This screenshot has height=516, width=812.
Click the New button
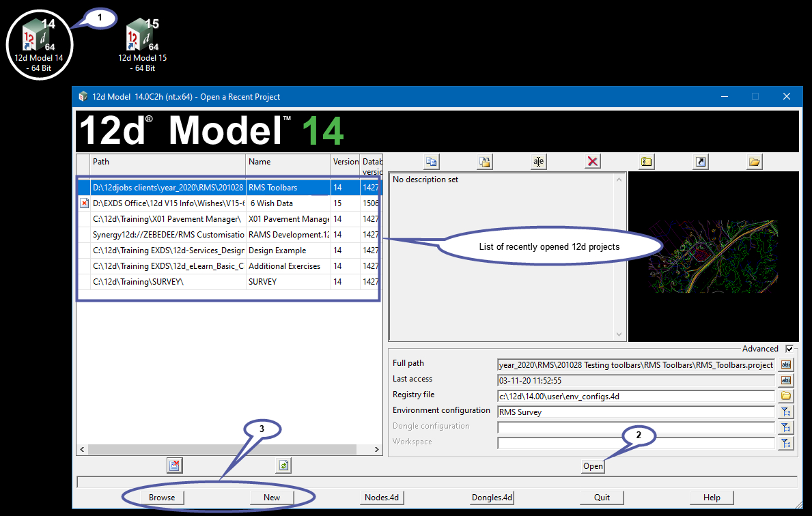[271, 498]
